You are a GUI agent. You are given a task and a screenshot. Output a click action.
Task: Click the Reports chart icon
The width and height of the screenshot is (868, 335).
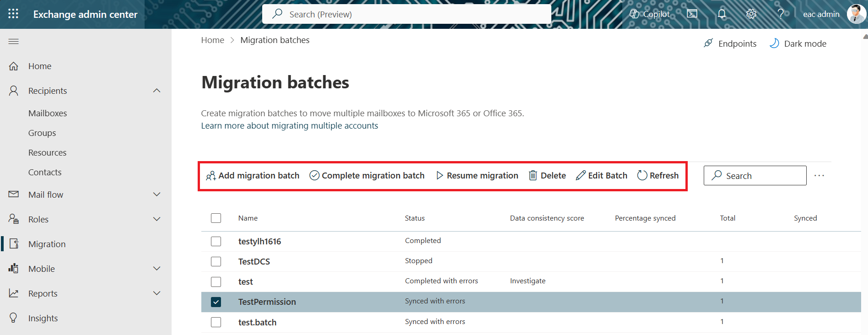(14, 293)
